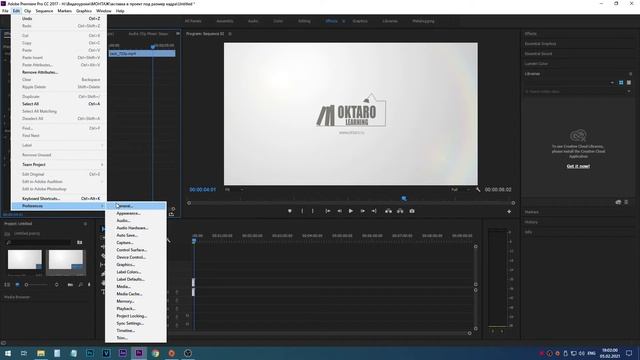Image resolution: width=640 pixels, height=360 pixels.
Task: Switch to the Libraries workspace tab
Action: 390,21
